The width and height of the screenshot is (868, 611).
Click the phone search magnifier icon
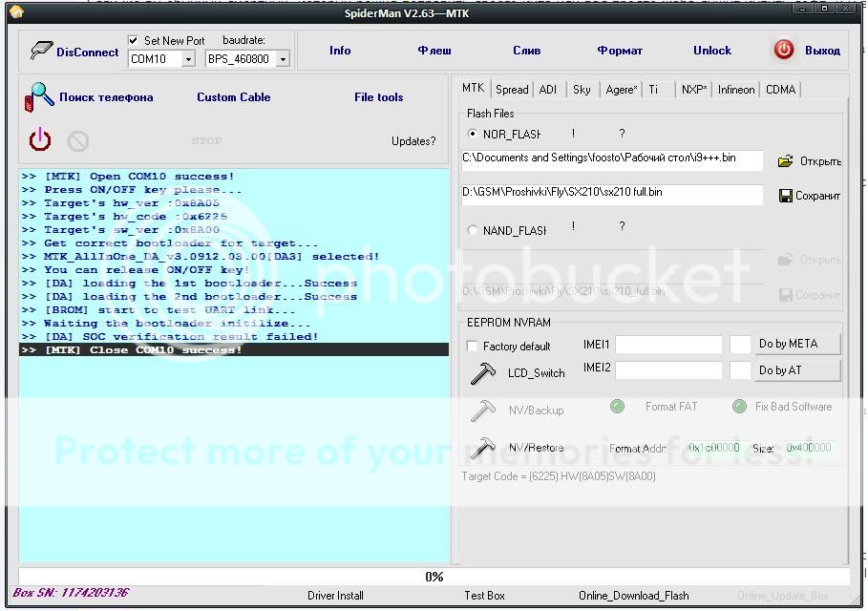(x=39, y=96)
